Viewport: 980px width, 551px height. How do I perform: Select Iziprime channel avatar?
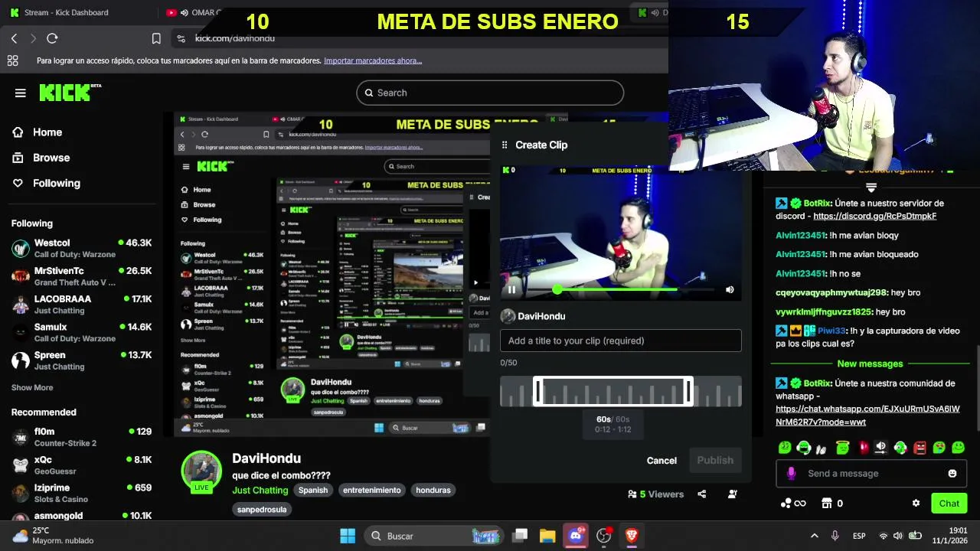(21, 493)
